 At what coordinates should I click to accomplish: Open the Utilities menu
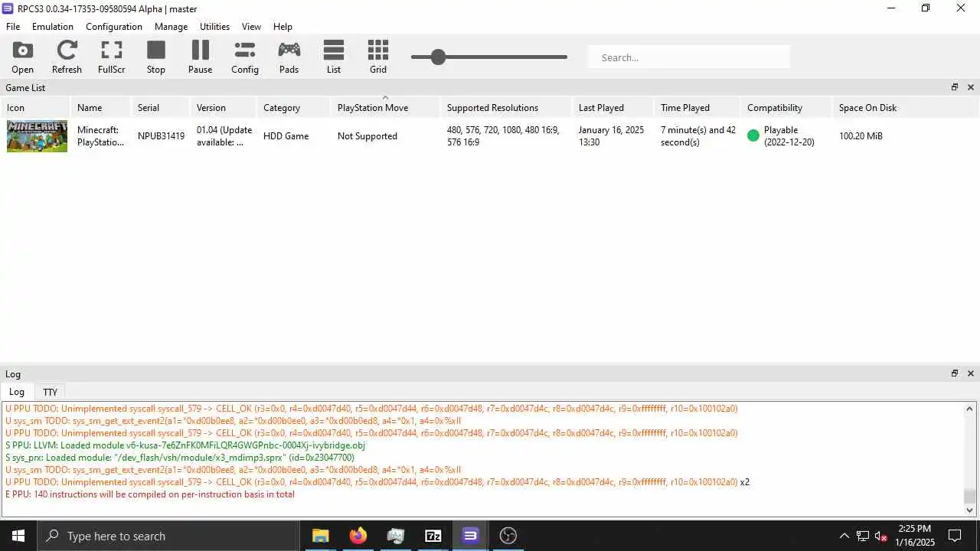point(214,27)
